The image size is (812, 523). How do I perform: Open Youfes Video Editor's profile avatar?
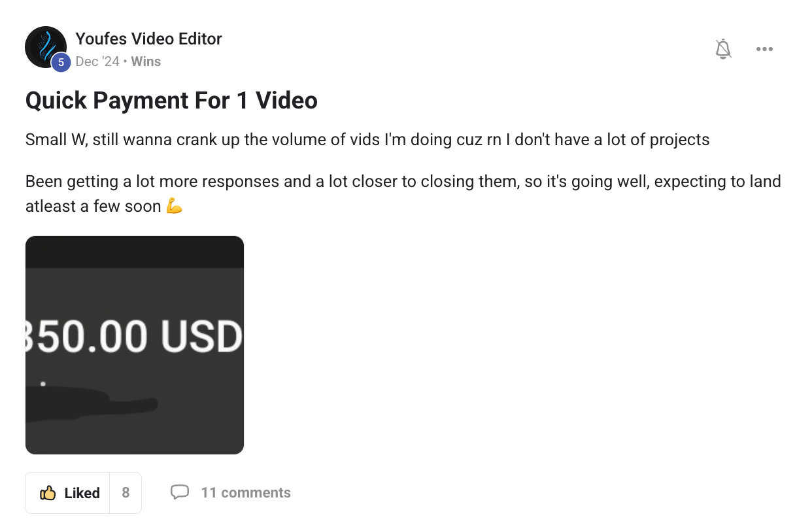pos(46,47)
